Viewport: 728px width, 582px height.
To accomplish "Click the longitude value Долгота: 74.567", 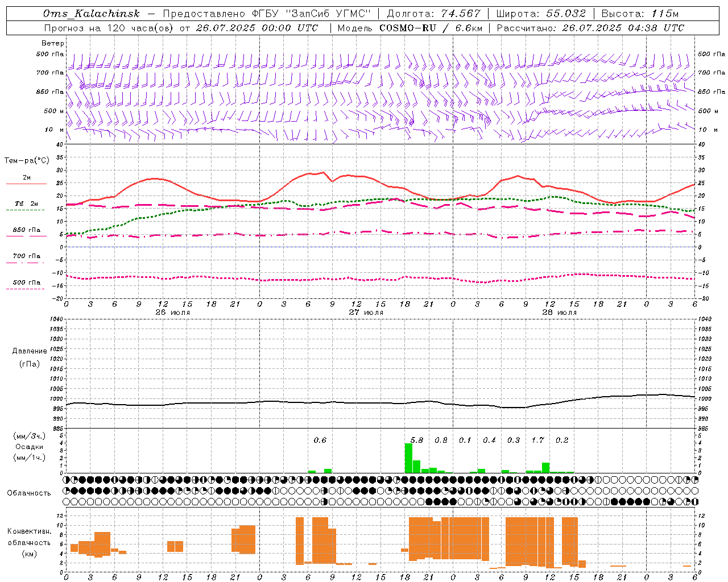I will tap(434, 14).
